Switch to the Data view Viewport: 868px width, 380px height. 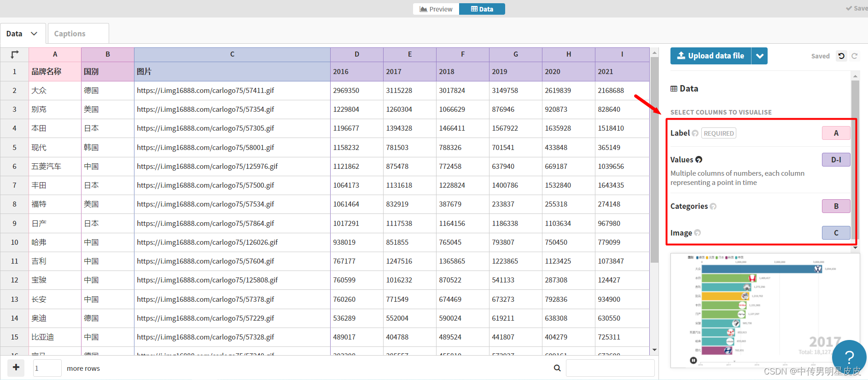click(x=482, y=9)
